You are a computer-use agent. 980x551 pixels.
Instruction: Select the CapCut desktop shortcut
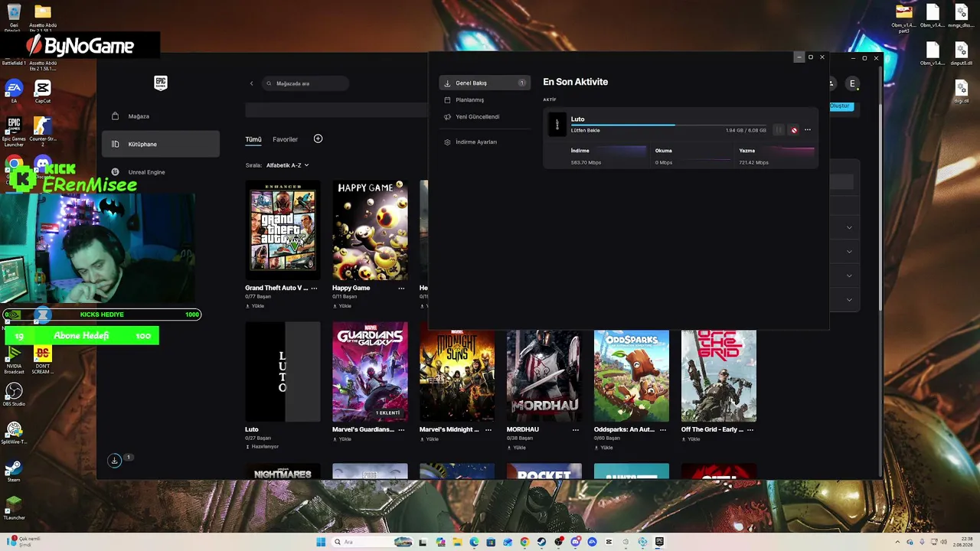[43, 92]
